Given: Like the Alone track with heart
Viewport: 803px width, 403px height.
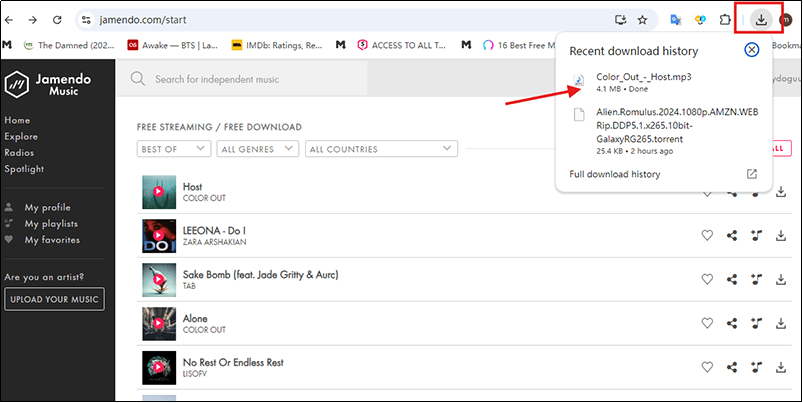Looking at the screenshot, I should click(707, 323).
